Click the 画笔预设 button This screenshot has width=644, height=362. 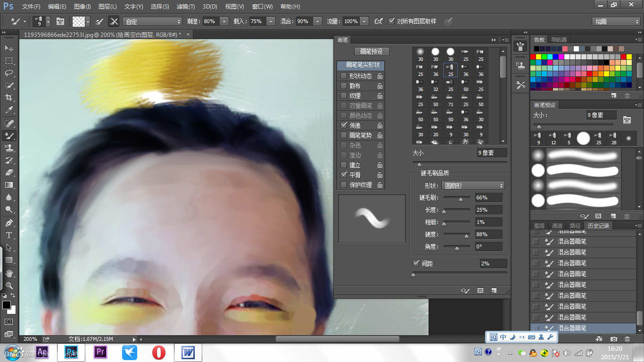(372, 51)
